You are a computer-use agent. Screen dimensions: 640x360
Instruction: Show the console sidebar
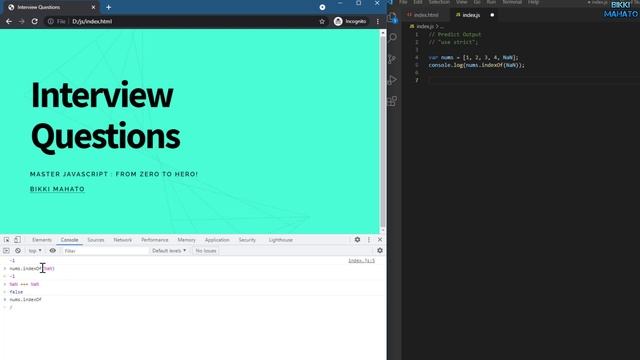coord(6,251)
